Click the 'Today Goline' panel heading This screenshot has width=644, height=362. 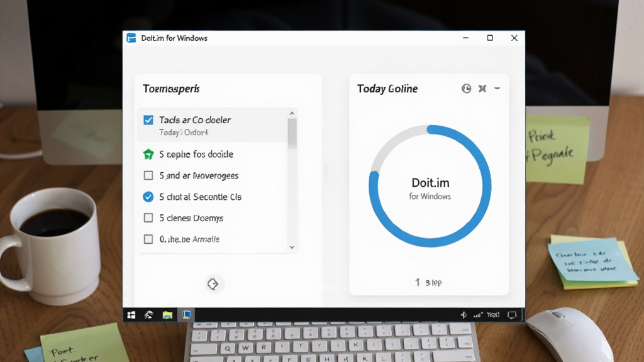click(387, 89)
